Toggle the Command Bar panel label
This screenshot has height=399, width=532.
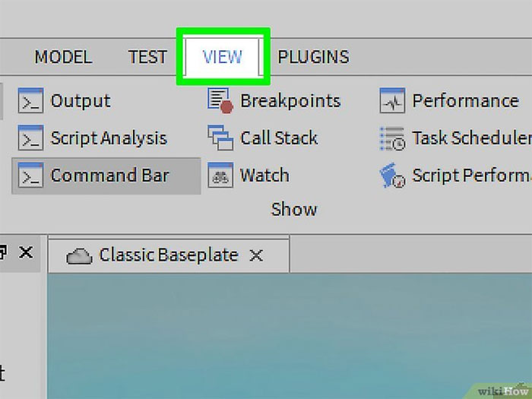coord(109,176)
